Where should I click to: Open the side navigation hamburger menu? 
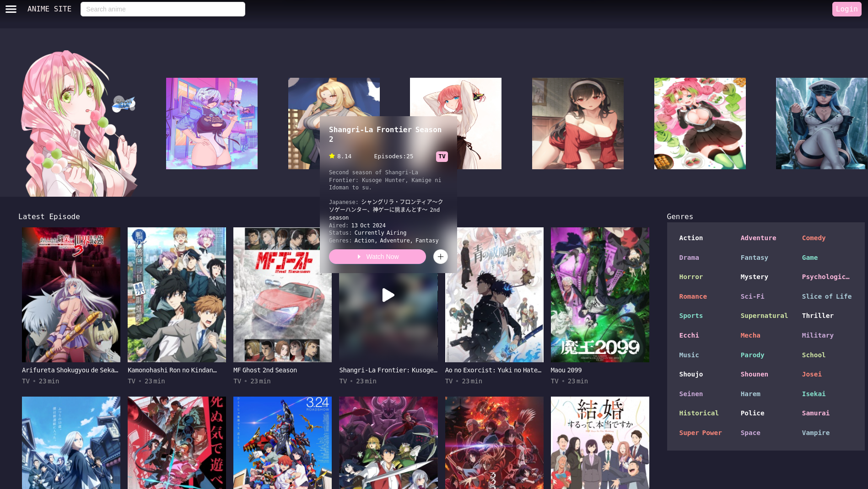(x=10, y=9)
